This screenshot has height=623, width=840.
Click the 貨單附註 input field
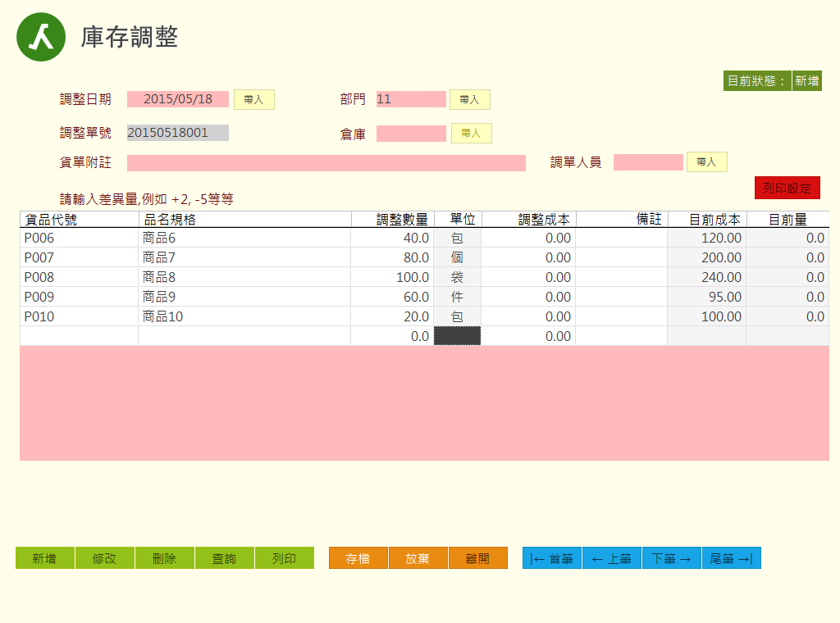(326, 162)
